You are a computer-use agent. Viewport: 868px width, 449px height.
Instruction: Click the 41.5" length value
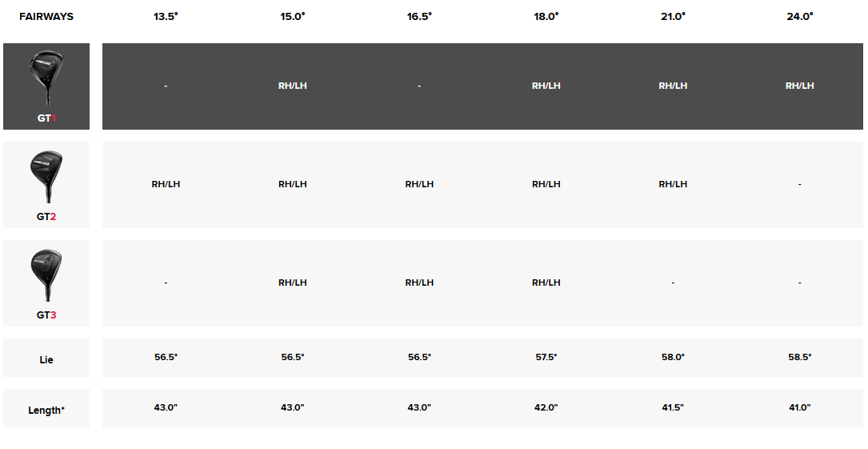coord(673,407)
